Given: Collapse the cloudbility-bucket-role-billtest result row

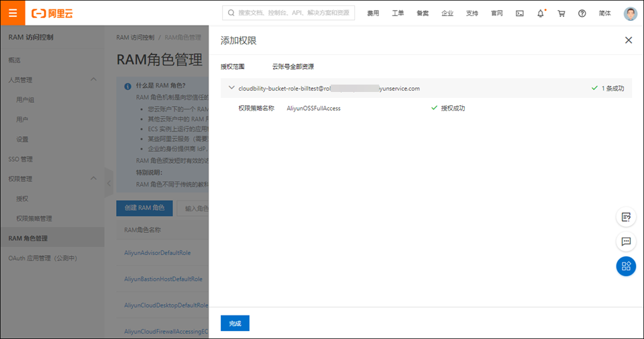Looking at the screenshot, I should click(x=231, y=88).
